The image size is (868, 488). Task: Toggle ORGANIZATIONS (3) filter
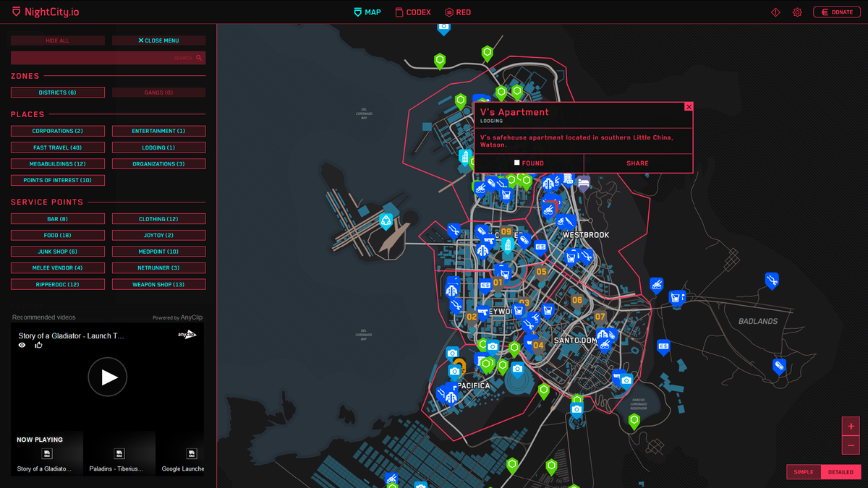(x=158, y=164)
